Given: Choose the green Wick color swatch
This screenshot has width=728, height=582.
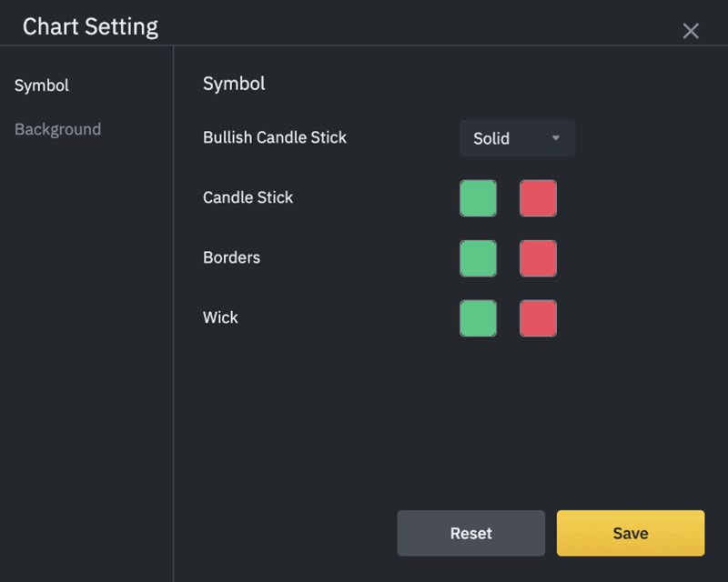Looking at the screenshot, I should pyautogui.click(x=479, y=318).
